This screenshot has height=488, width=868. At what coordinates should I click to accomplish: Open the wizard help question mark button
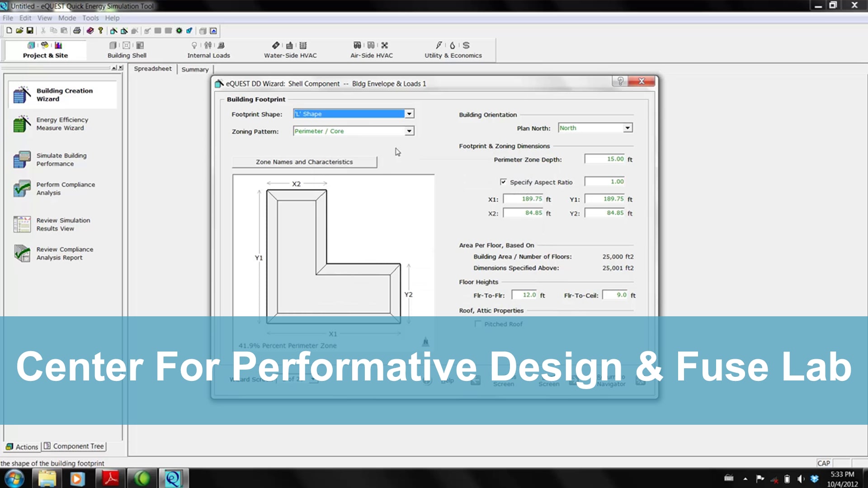(x=620, y=81)
